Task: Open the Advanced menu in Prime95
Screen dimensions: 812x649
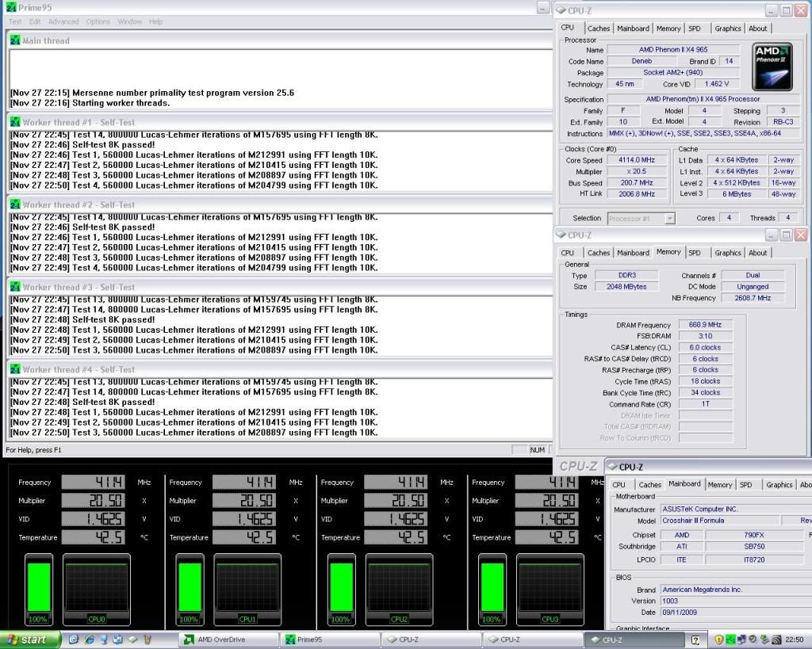Action: [x=63, y=21]
